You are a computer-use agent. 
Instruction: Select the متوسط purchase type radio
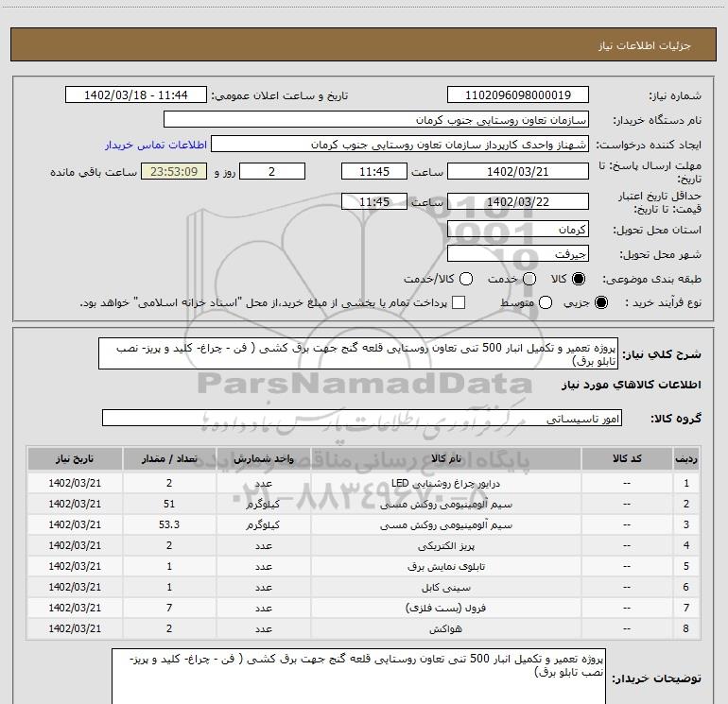click(546, 302)
